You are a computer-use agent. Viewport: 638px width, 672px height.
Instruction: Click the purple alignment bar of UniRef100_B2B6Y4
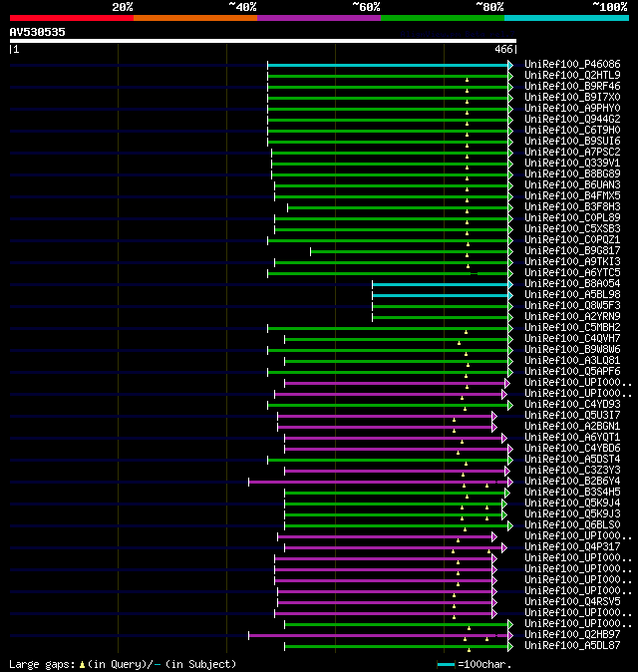379,483
